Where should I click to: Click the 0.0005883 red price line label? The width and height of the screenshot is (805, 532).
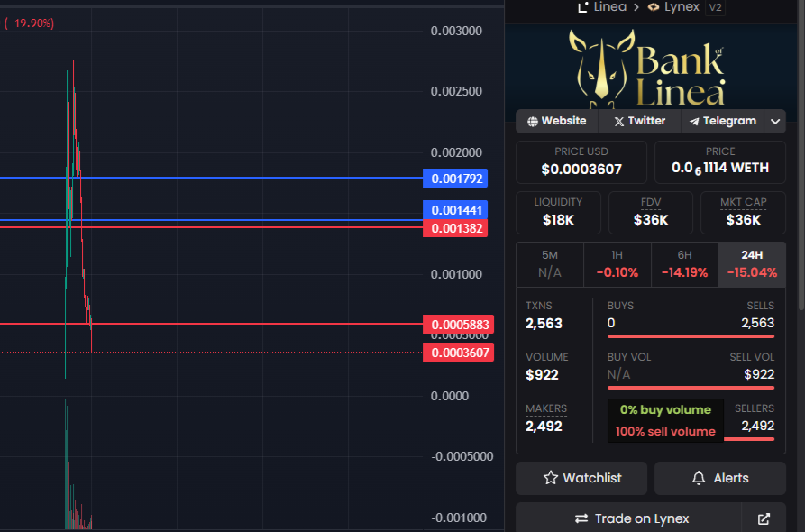(458, 324)
